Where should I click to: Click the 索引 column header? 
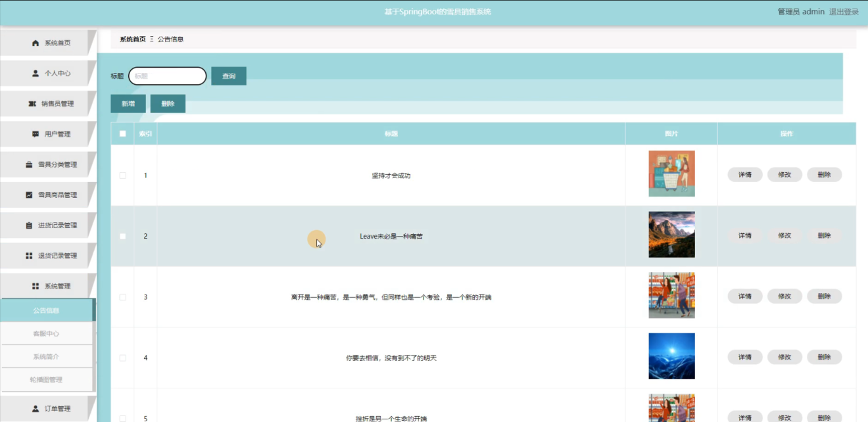tap(145, 133)
